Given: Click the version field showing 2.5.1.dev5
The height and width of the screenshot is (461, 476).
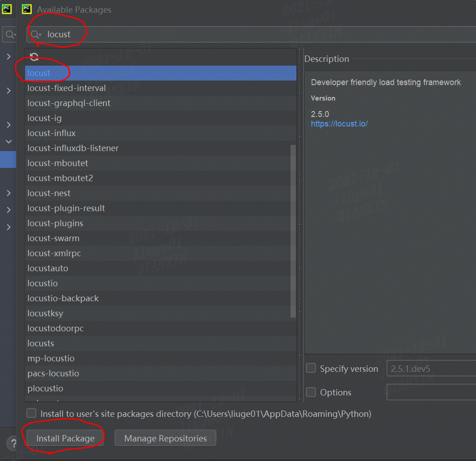Looking at the screenshot, I should click(431, 368).
